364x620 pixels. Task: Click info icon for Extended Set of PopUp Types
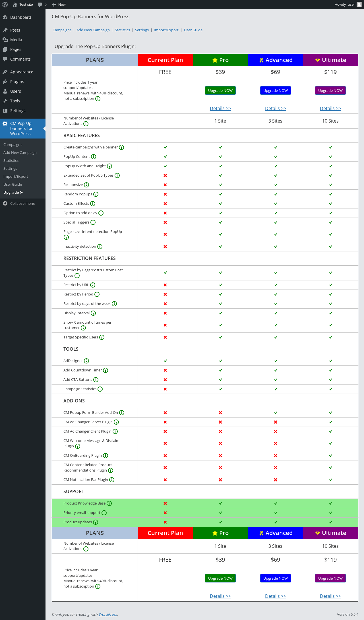point(117,175)
